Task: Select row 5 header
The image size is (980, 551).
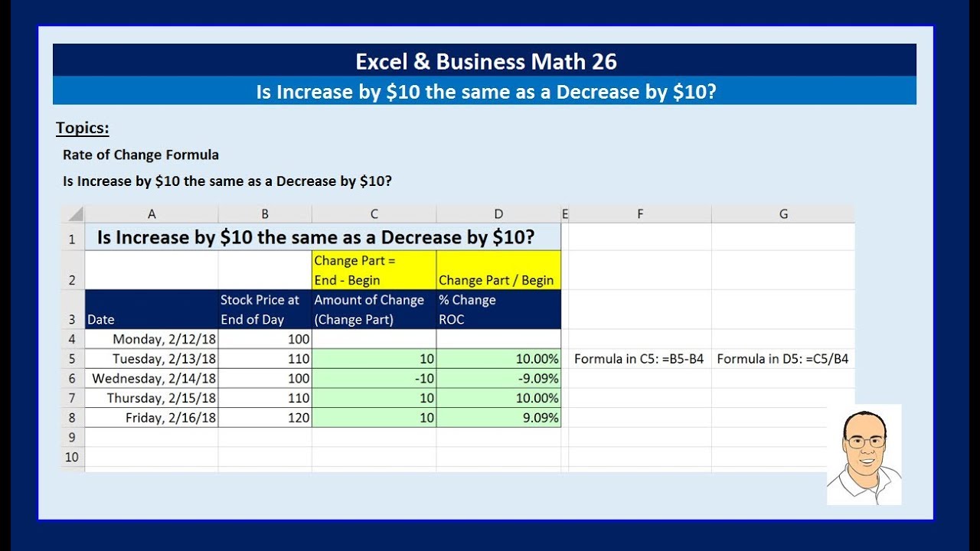Action: click(73, 359)
